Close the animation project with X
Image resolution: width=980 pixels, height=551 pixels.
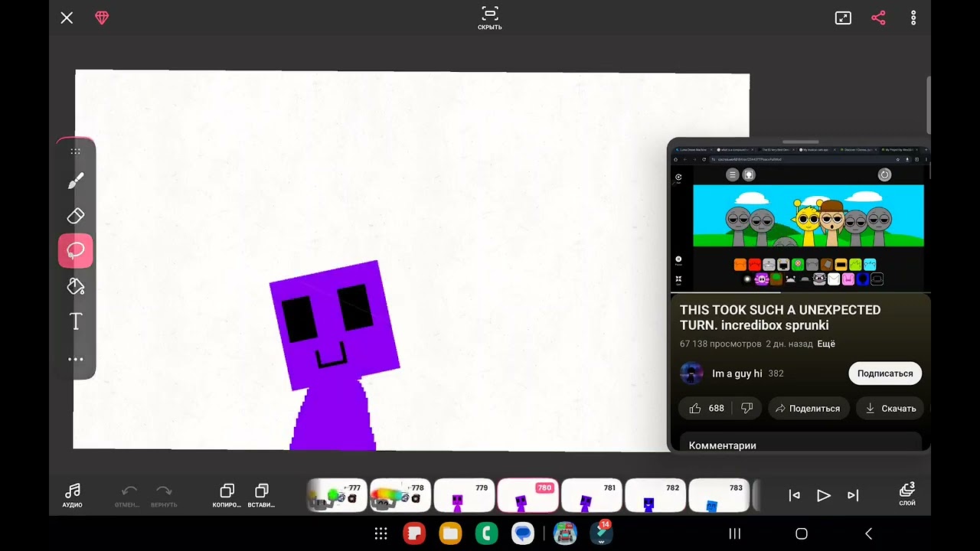[x=67, y=18]
